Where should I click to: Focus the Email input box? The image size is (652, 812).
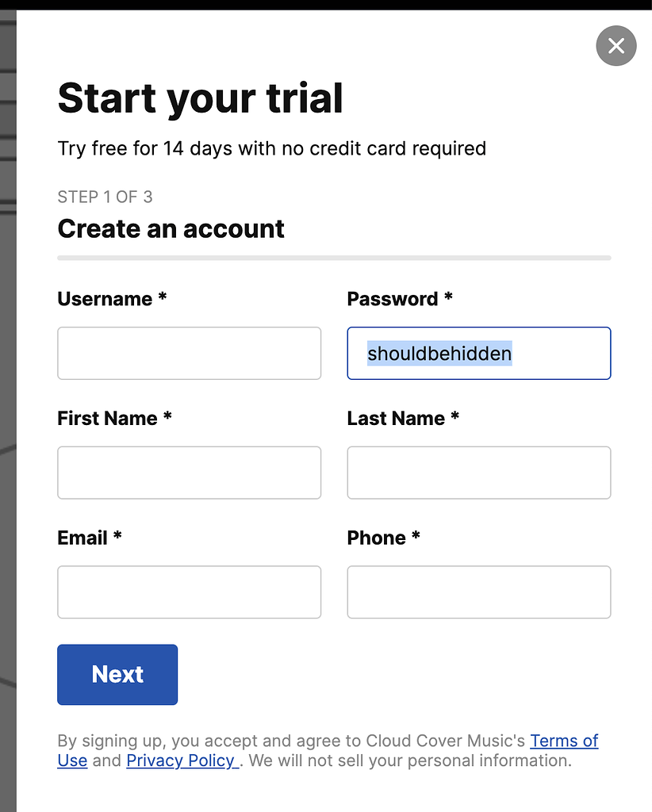[x=189, y=592]
